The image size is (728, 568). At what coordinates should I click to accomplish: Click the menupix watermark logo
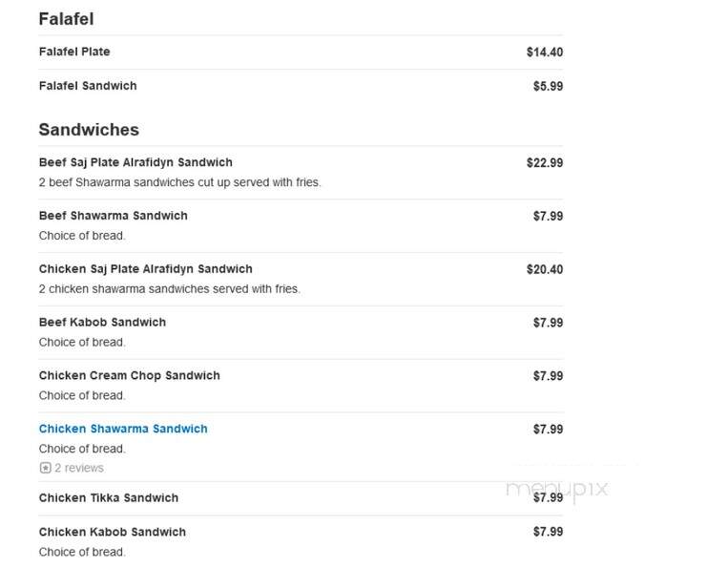pos(556,490)
